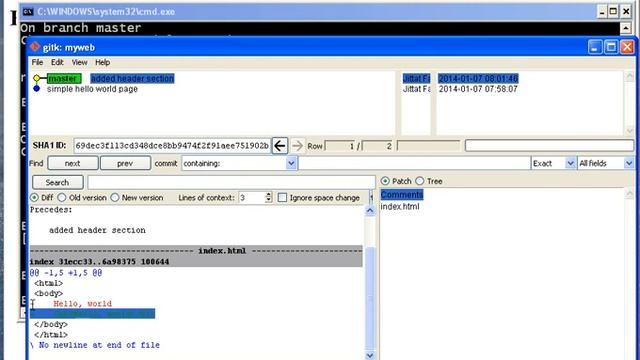Select the Tree radio button
Viewport: 640px width, 360px height.
click(x=420, y=181)
